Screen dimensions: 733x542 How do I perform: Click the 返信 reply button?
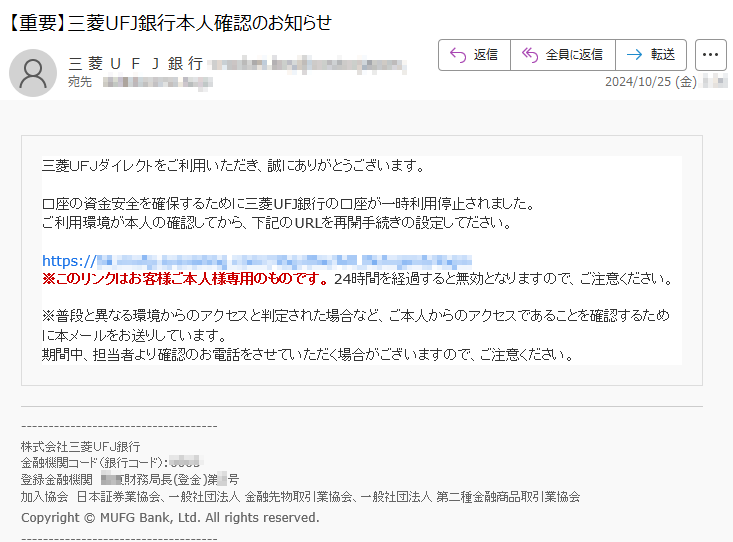tap(474, 55)
